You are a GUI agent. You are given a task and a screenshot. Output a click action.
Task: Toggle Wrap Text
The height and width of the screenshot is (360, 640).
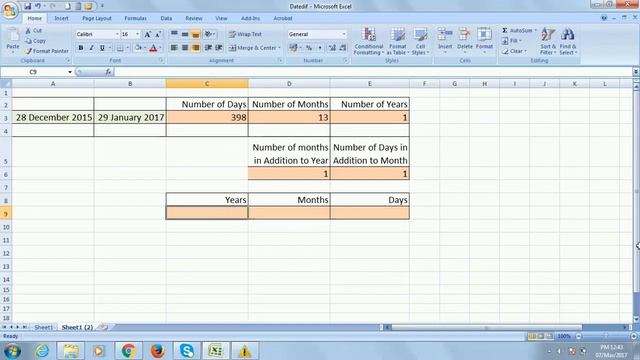click(245, 34)
